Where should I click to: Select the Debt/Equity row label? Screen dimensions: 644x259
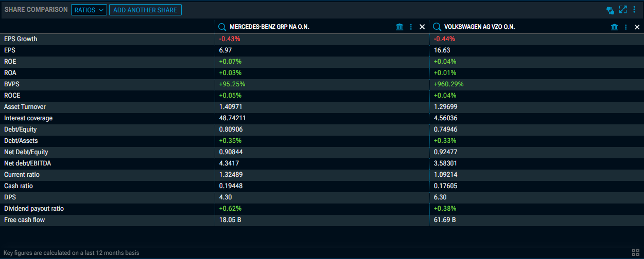(x=21, y=129)
